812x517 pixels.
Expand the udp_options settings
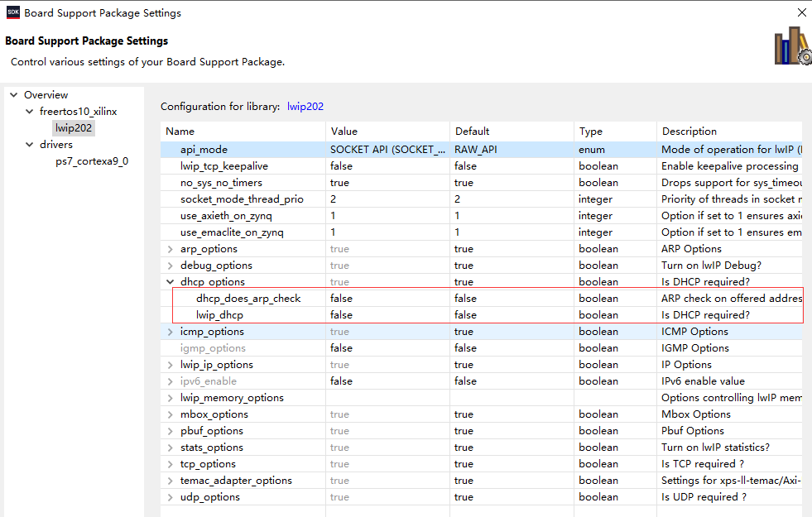coord(169,496)
